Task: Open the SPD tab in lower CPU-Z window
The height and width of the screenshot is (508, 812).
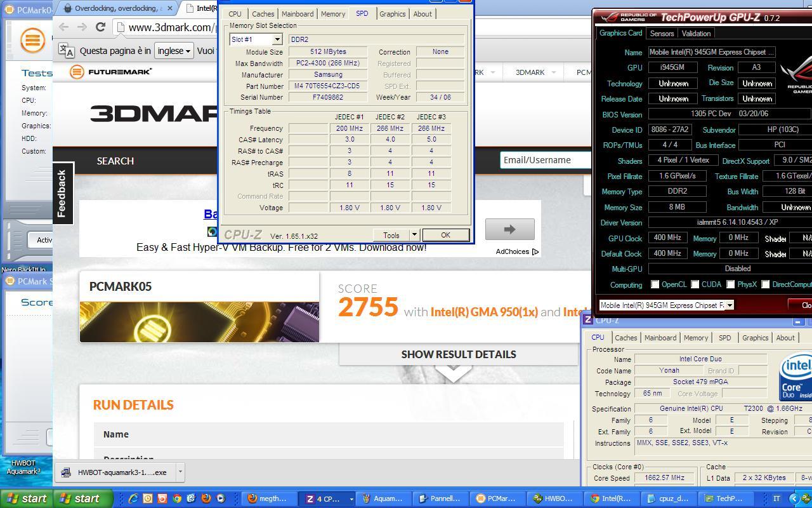Action: [724, 338]
